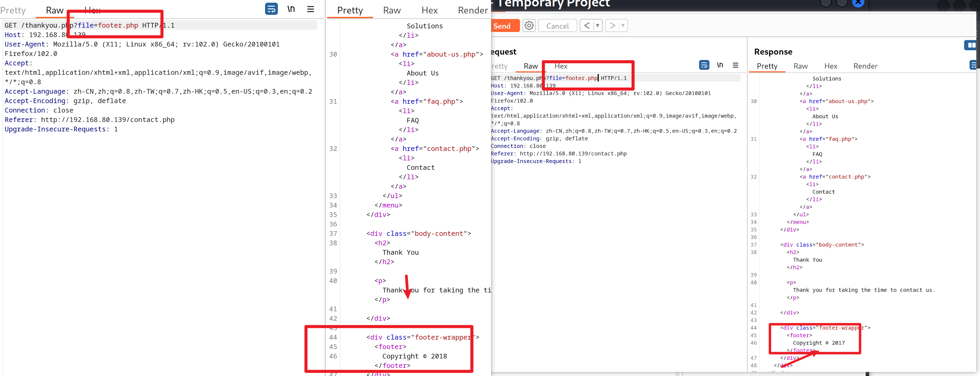Toggle non-printable characters in left request pane

coord(291,9)
